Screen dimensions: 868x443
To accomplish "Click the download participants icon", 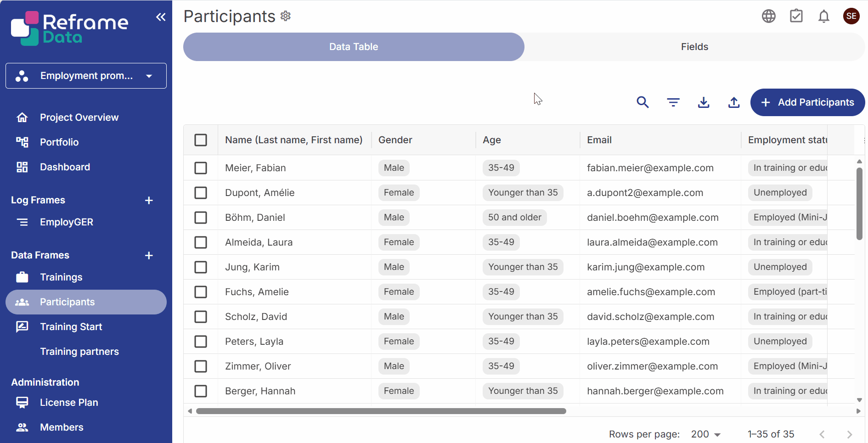I will (x=703, y=102).
